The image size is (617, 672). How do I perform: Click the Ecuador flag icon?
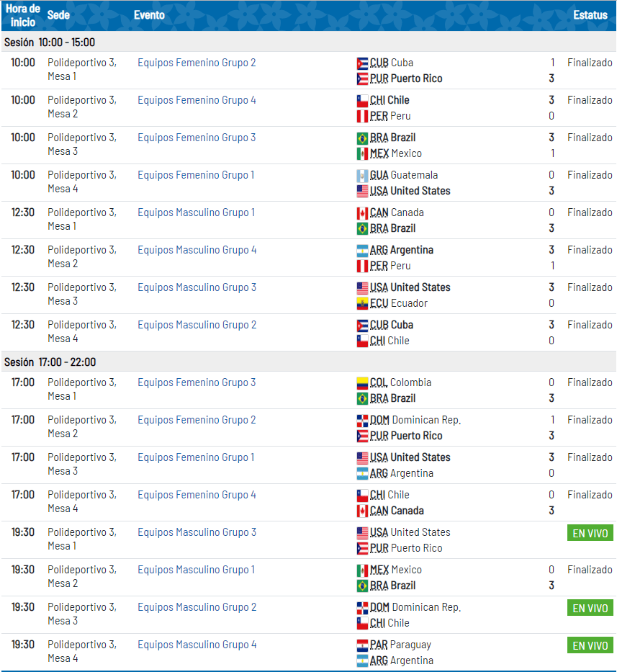click(362, 304)
